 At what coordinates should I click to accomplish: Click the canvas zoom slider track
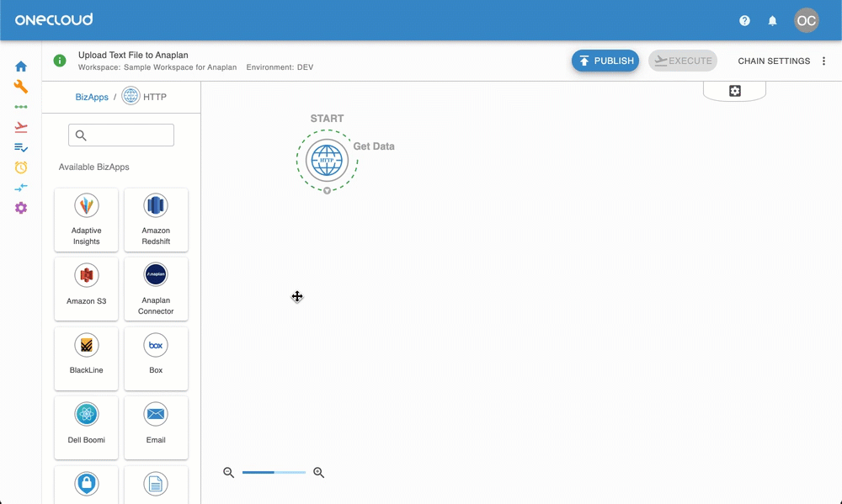pyautogui.click(x=274, y=472)
